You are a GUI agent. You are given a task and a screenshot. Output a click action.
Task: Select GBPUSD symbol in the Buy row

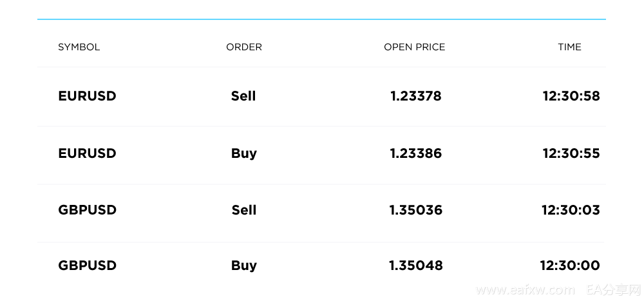(x=87, y=265)
